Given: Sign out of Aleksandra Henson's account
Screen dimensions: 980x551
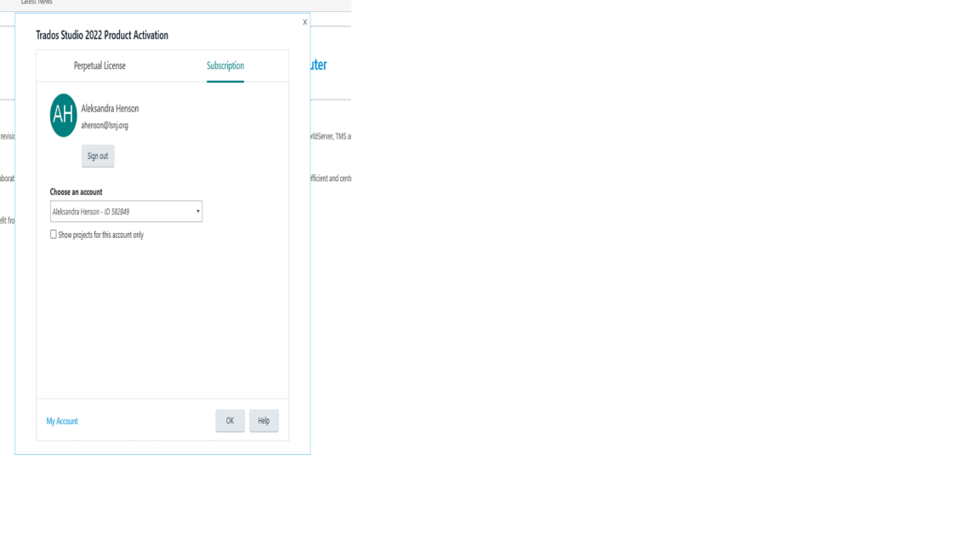Looking at the screenshot, I should [x=97, y=156].
